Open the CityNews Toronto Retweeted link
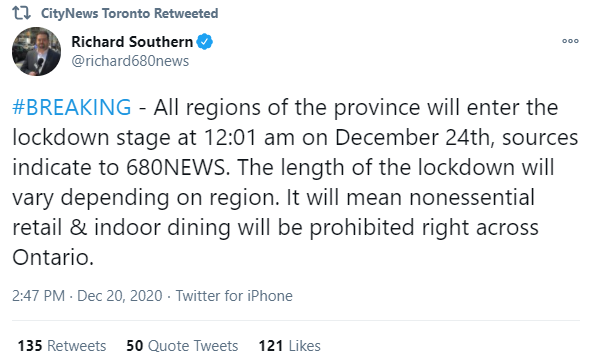 pyautogui.click(x=130, y=14)
